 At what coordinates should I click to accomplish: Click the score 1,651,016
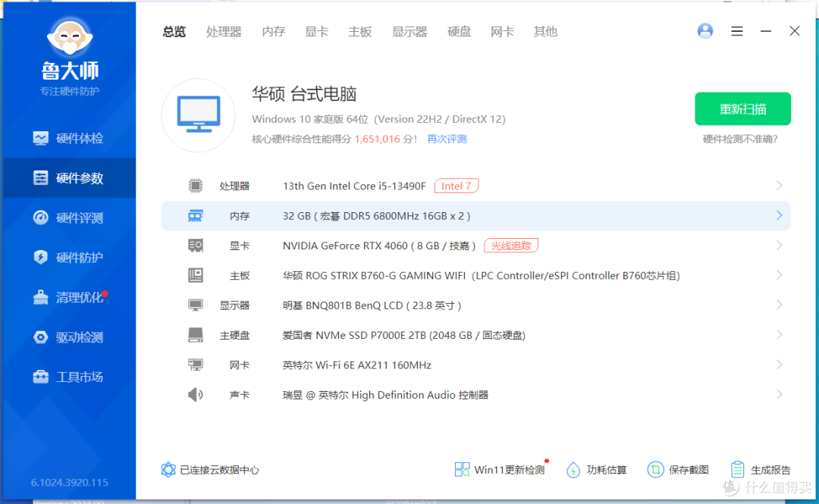point(377,139)
